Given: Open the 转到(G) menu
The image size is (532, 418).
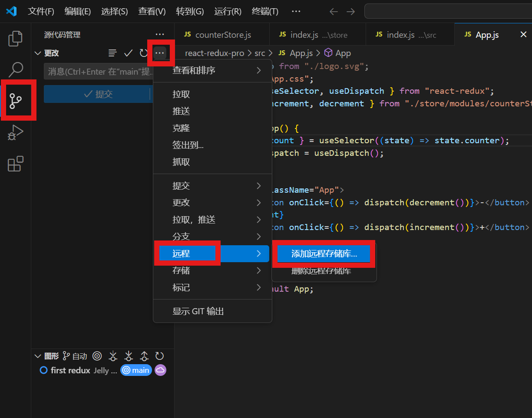Looking at the screenshot, I should coord(190,12).
